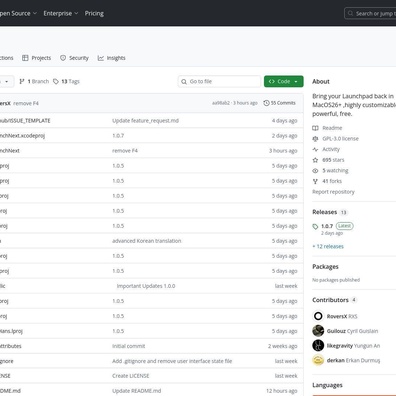The width and height of the screenshot is (396, 396).
Task: Open the Initial commit message
Action: click(129, 346)
